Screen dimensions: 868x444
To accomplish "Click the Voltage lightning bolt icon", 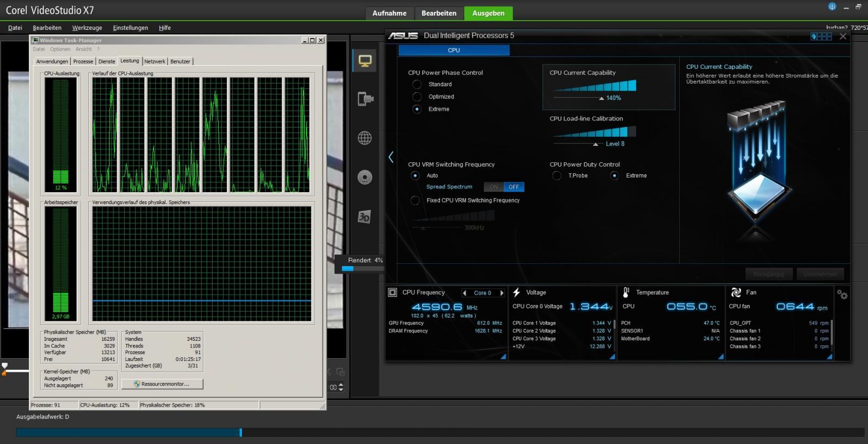I will [x=516, y=293].
